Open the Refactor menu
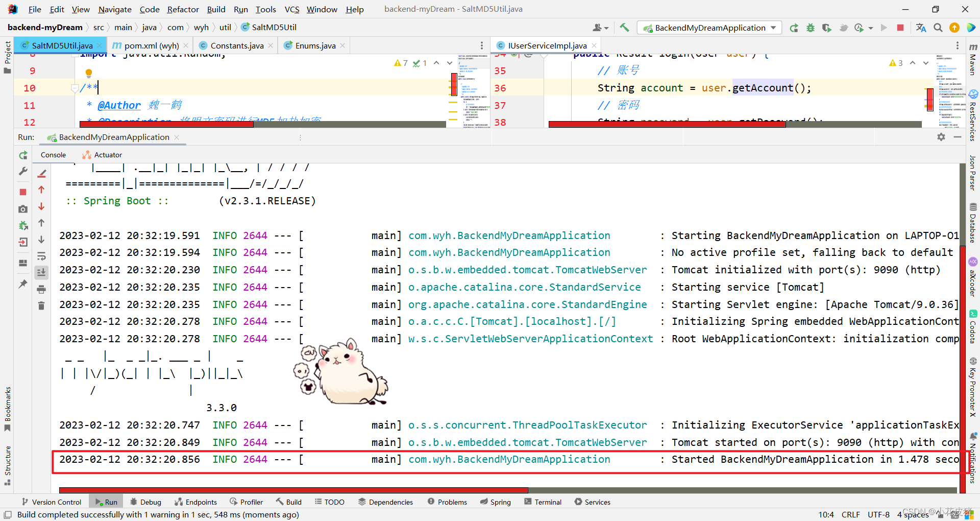 coord(183,9)
